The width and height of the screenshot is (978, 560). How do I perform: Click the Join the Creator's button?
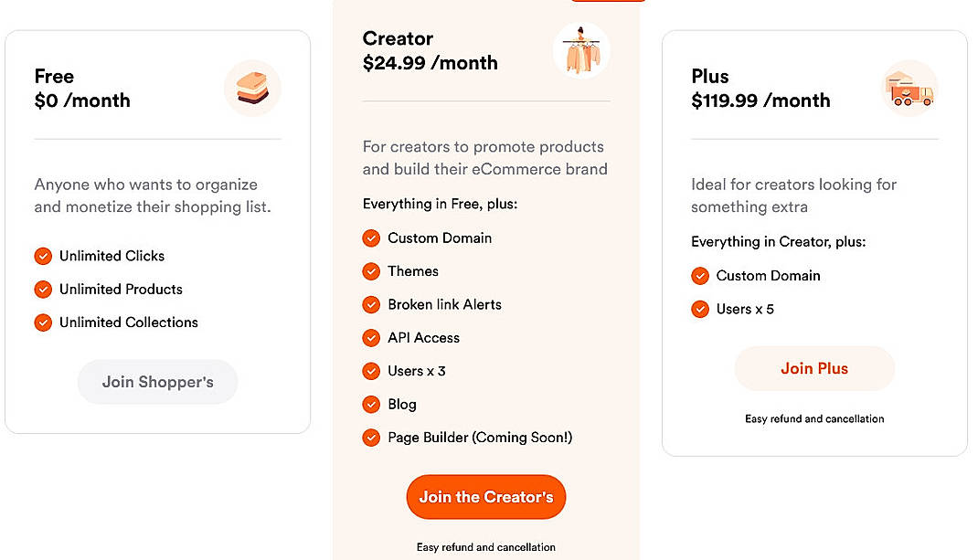(x=485, y=497)
